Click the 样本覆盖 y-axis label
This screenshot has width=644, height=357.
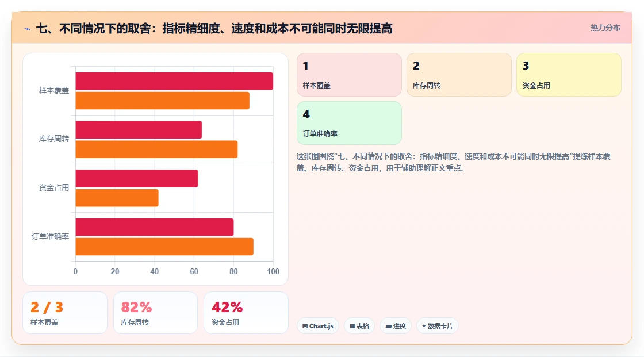pyautogui.click(x=54, y=90)
